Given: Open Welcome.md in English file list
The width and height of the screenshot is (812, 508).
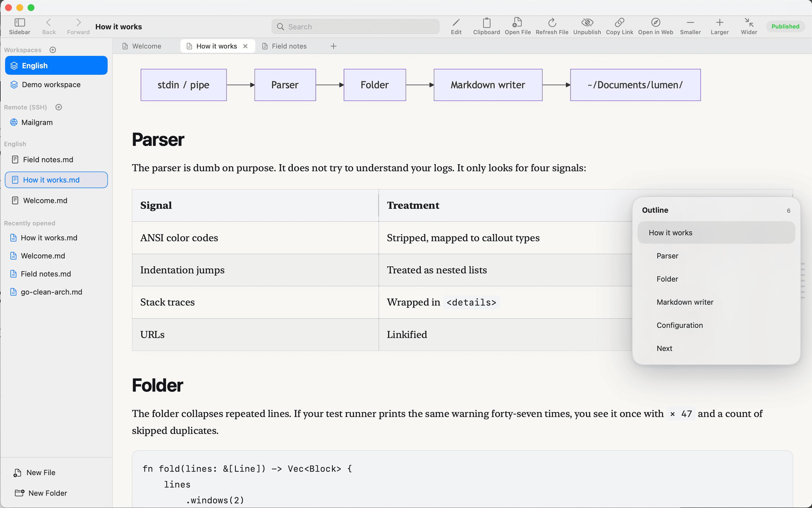Looking at the screenshot, I should point(56,201).
